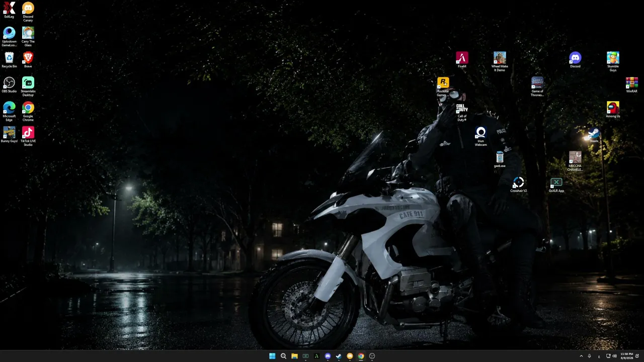This screenshot has width=644, height=362.
Task: Select the OBS Studio desktop shortcut
Action: point(9,85)
